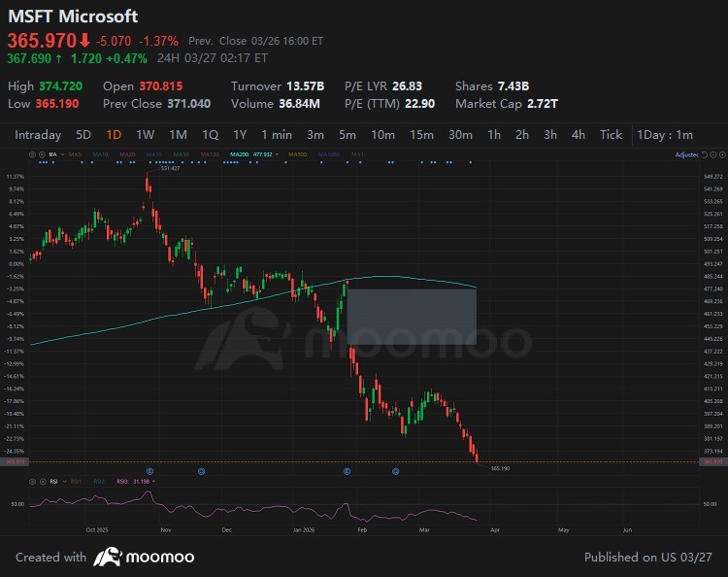Click the MSFT Microsoft stock title

(x=73, y=17)
